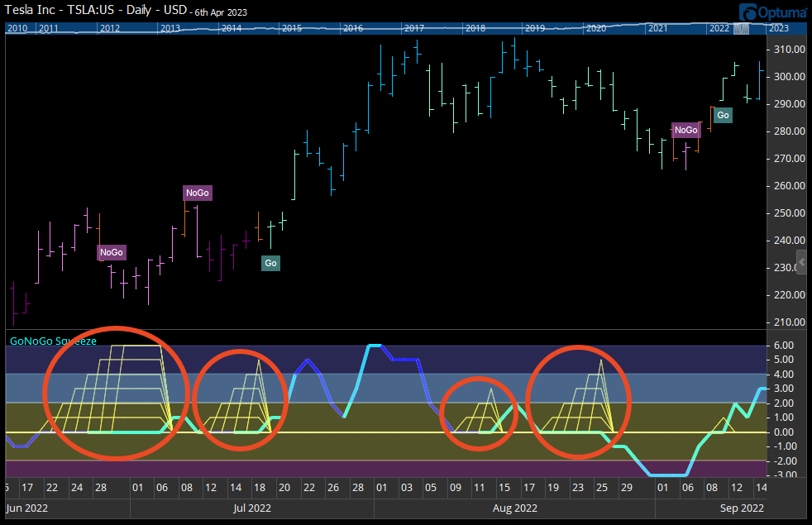This screenshot has height=525, width=812.
Task: Click the 220.00 price axis label
Action: pyautogui.click(x=790, y=295)
